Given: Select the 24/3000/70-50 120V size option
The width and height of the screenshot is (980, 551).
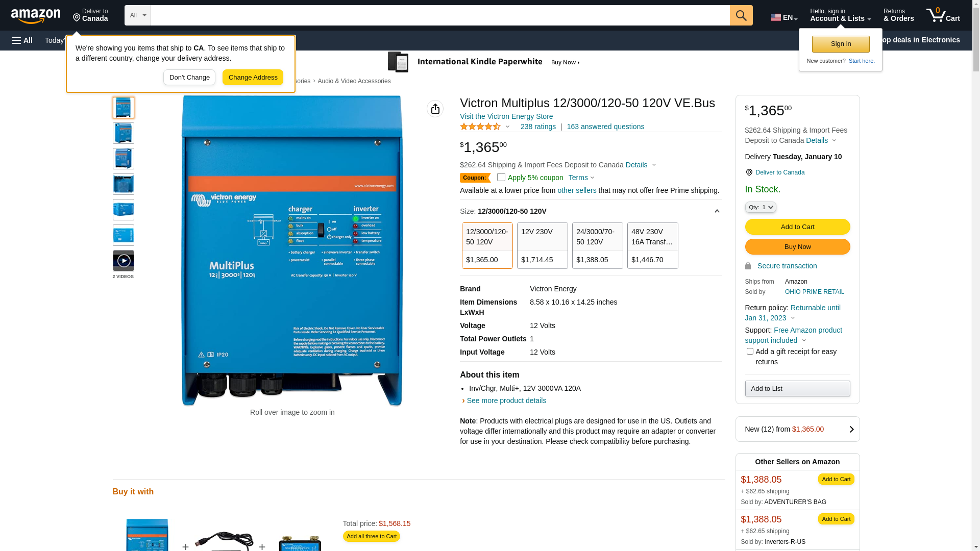Looking at the screenshot, I should pos(597,245).
